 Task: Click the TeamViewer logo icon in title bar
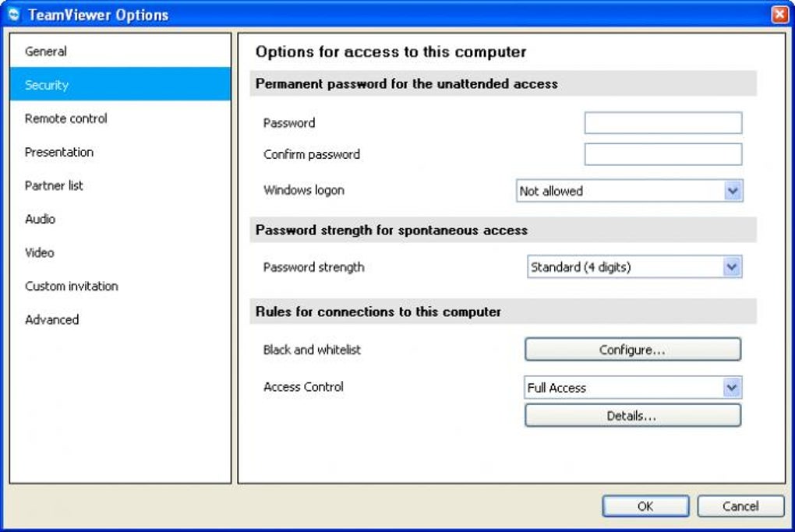(x=13, y=15)
